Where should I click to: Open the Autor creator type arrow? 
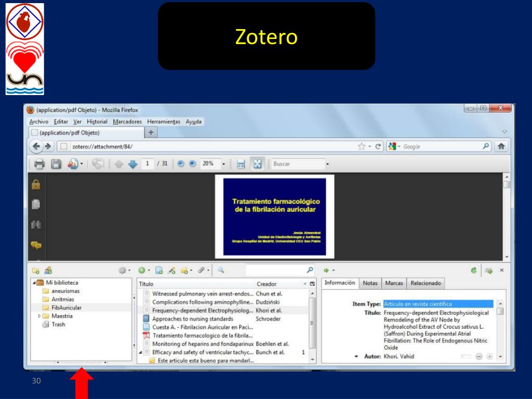pyautogui.click(x=356, y=356)
